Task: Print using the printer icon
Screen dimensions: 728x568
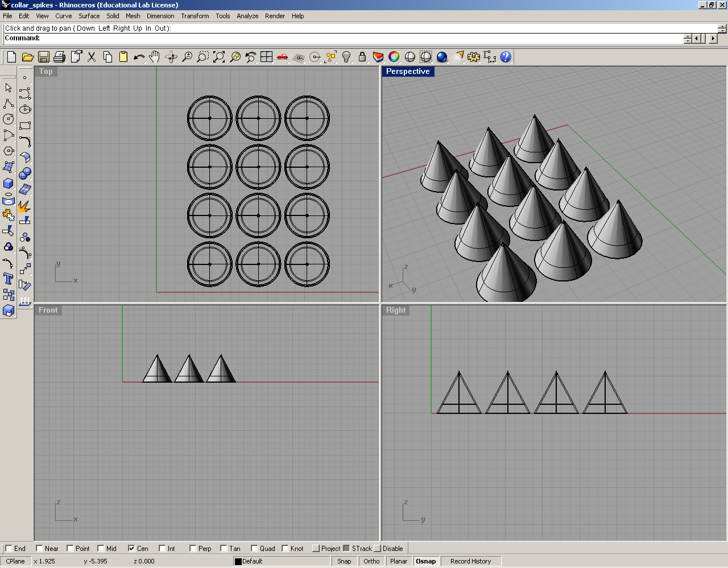Action: click(59, 57)
